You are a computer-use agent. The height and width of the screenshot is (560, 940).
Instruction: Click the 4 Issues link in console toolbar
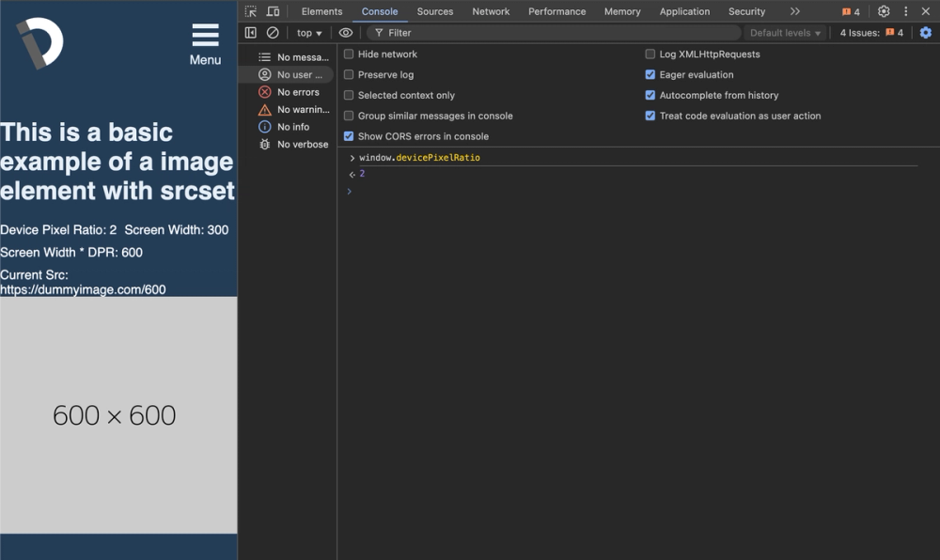pos(871,33)
